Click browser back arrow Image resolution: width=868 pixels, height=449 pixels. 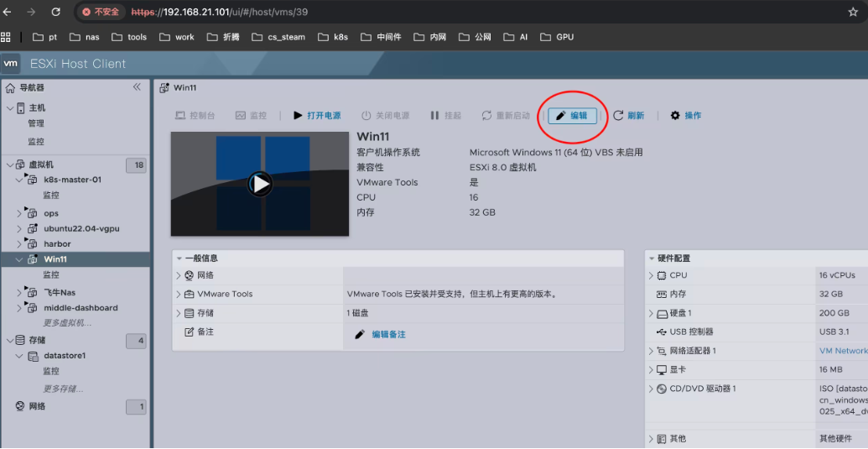click(8, 12)
